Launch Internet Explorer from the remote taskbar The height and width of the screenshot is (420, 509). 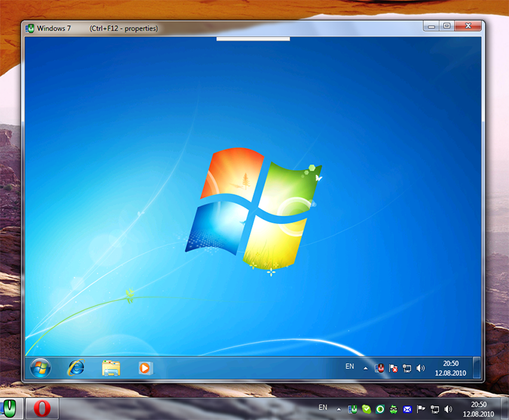(x=76, y=367)
